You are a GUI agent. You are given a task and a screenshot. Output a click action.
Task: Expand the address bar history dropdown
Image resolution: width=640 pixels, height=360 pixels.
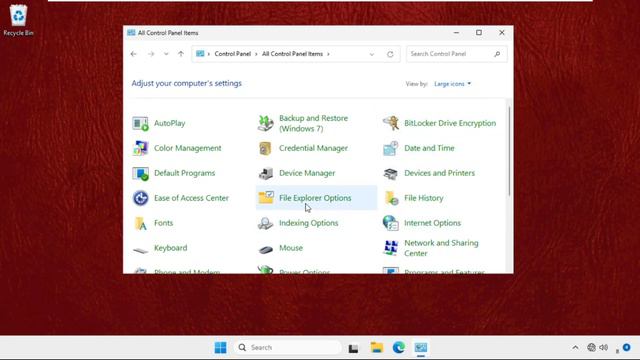371,54
